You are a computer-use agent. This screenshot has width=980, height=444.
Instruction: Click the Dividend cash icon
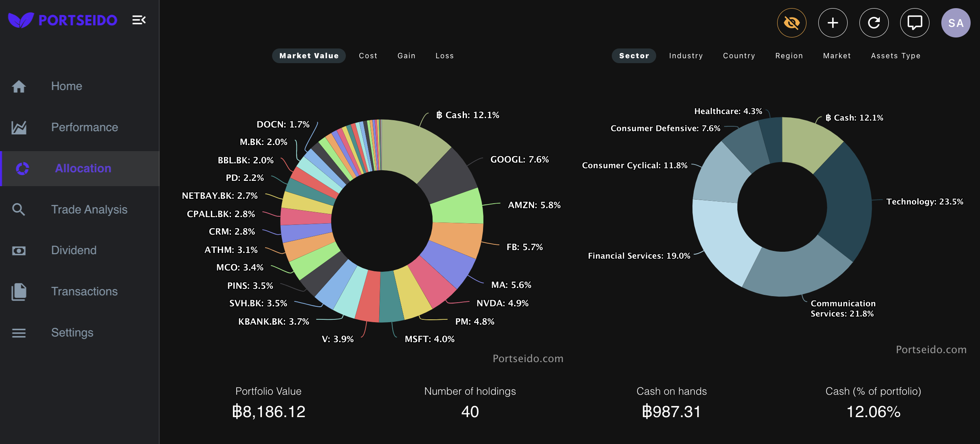pyautogui.click(x=19, y=251)
